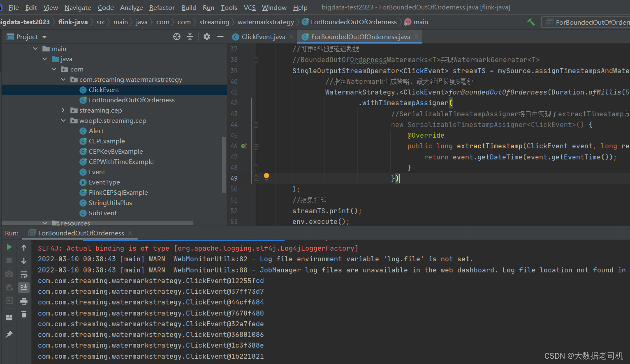Open the Build menu

189,7
